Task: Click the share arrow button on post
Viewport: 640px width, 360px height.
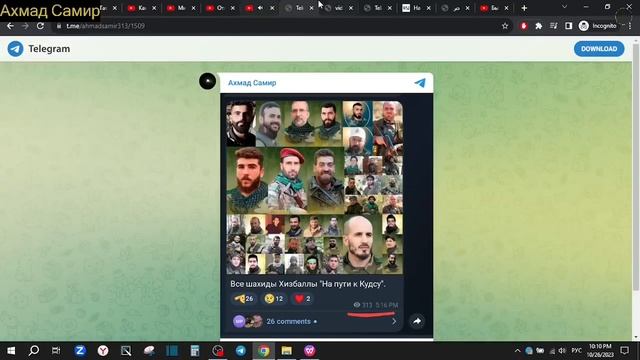Action: (417, 321)
